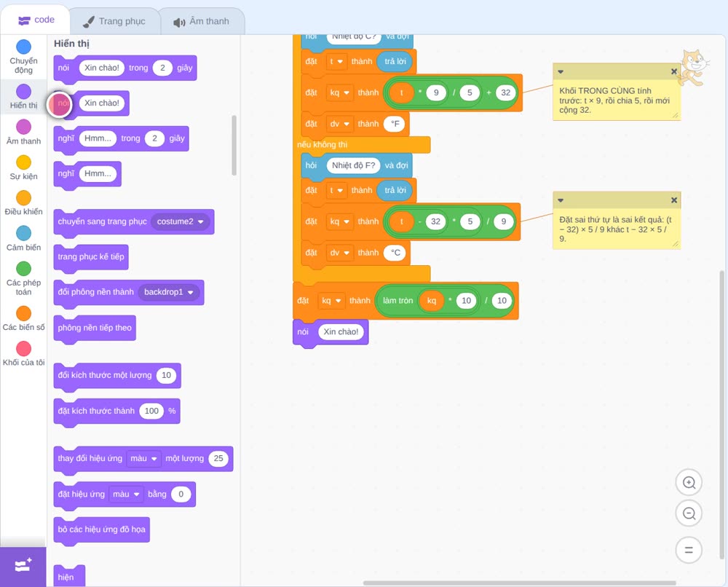Collapse the "Khối TRONG CÙNG" comment
This screenshot has height=587, width=728.
(x=561, y=71)
